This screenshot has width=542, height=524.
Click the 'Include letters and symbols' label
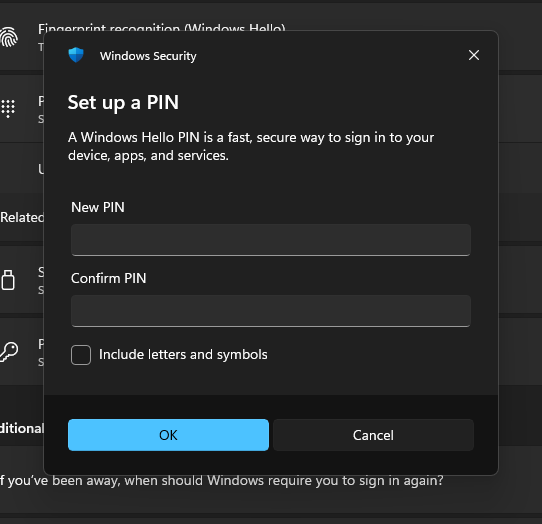(183, 355)
